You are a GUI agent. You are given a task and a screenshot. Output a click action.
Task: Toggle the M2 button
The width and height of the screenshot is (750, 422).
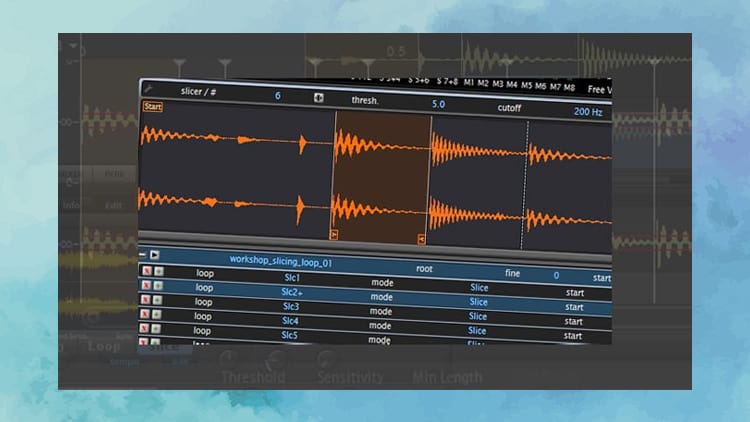pos(483,83)
